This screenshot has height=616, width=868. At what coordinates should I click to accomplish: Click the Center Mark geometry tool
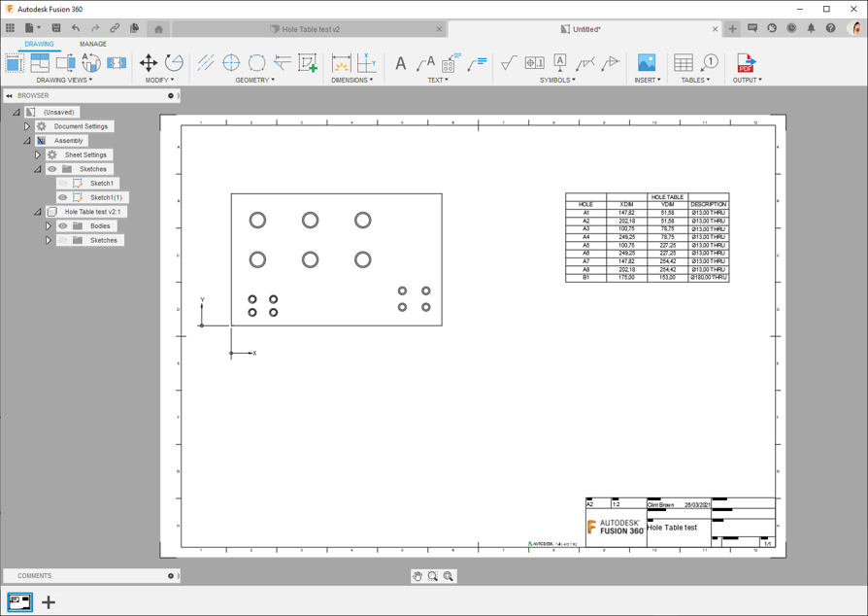click(231, 63)
